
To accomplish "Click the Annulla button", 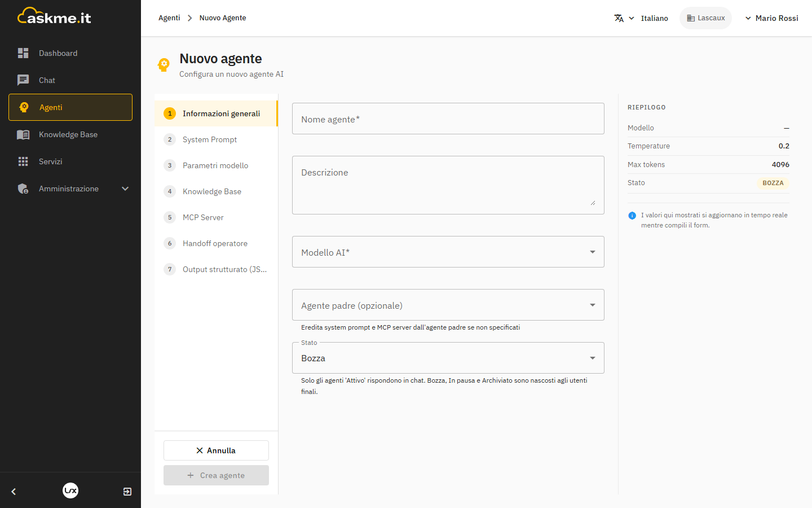I will click(x=216, y=450).
